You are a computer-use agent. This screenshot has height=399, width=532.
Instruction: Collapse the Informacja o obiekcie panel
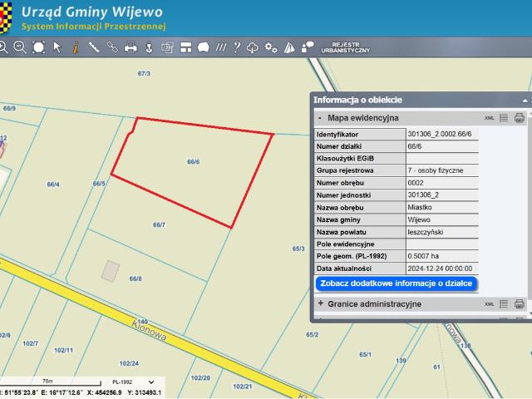(525, 100)
